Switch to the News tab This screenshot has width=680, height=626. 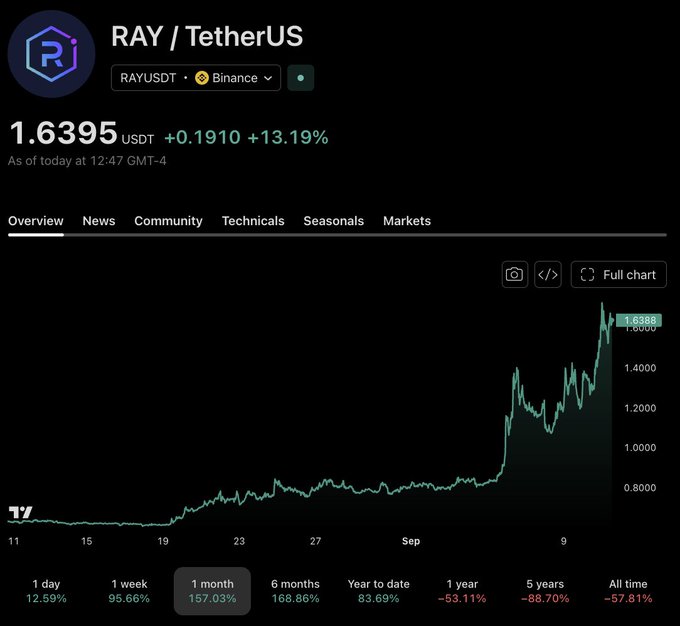pyautogui.click(x=99, y=221)
